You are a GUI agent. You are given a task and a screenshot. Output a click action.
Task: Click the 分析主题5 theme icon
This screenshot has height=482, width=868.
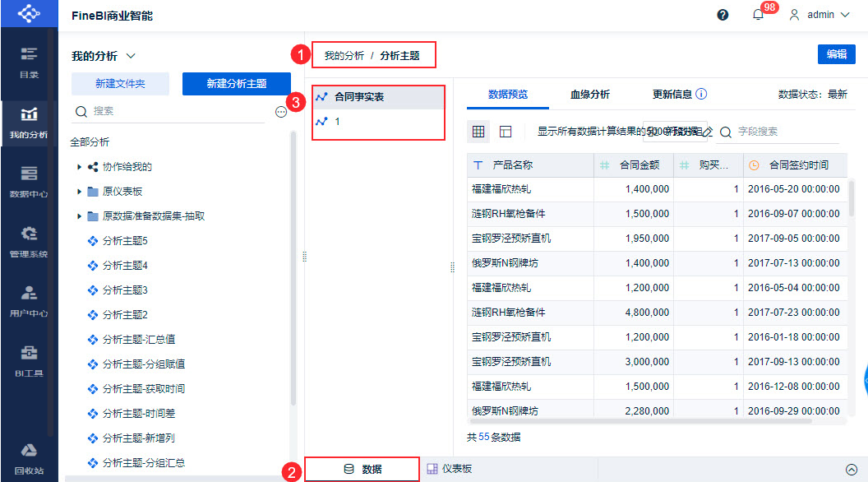(92, 241)
